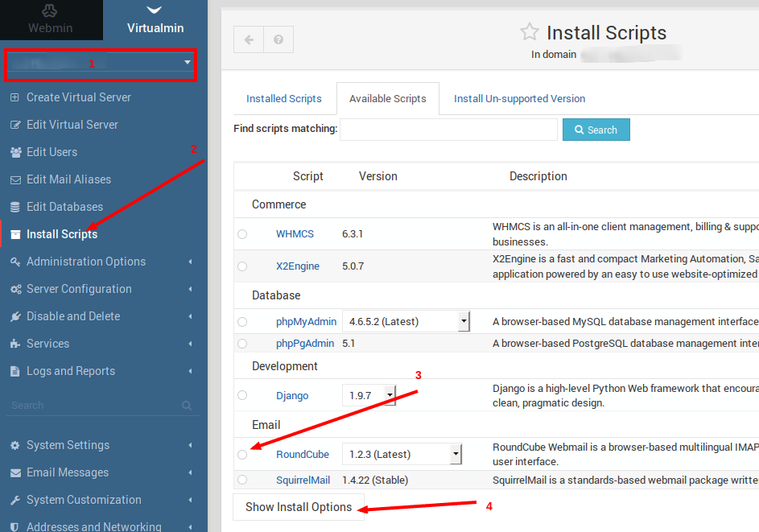The width and height of the screenshot is (759, 532).
Task: Expand System Settings submenu arrow
Action: click(190, 445)
